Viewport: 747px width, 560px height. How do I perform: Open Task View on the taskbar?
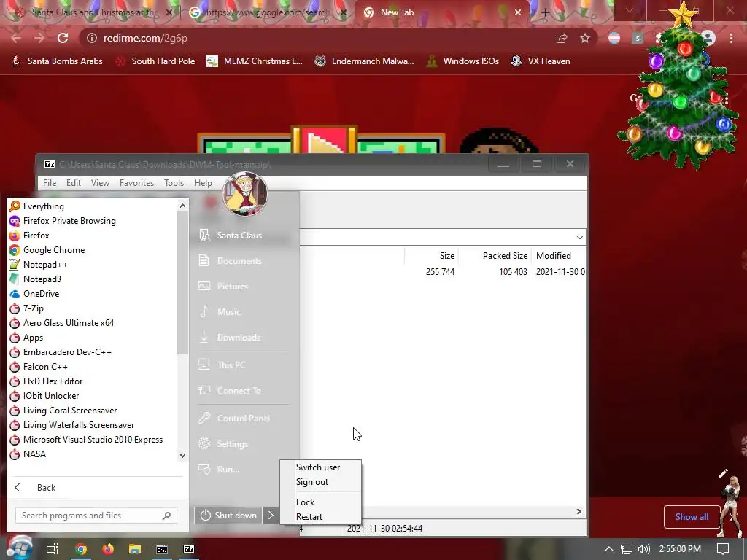point(53,549)
